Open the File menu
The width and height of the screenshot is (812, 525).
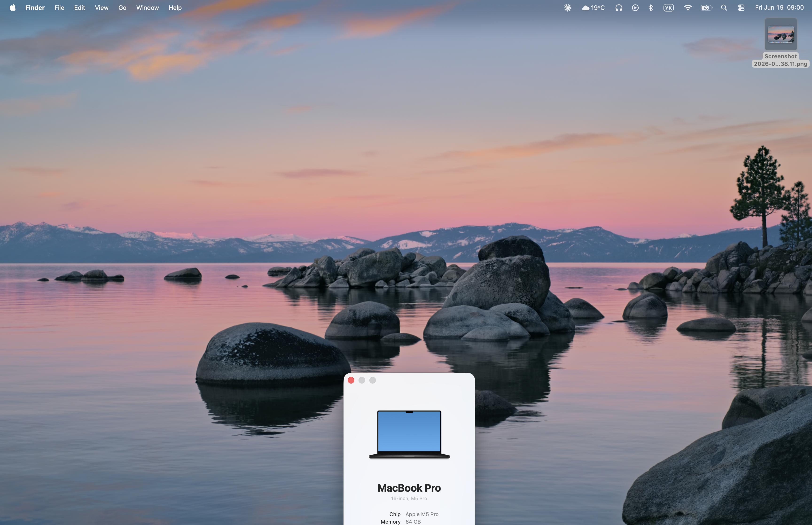(59, 8)
